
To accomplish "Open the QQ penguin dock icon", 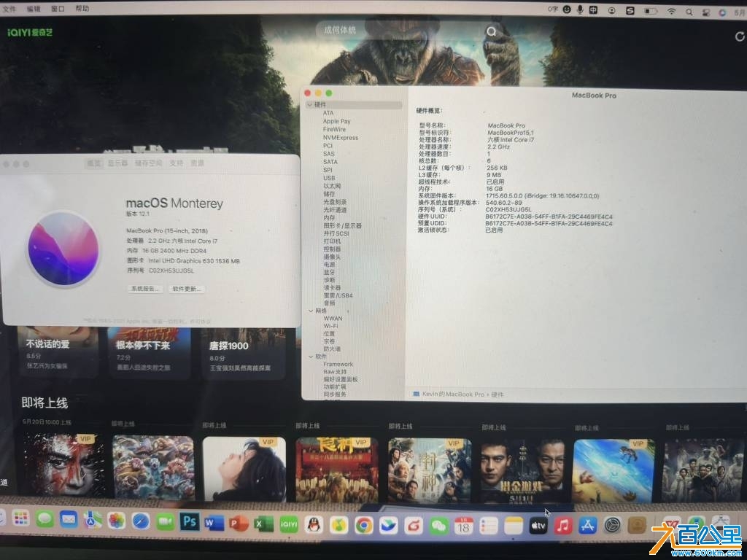I will click(314, 525).
